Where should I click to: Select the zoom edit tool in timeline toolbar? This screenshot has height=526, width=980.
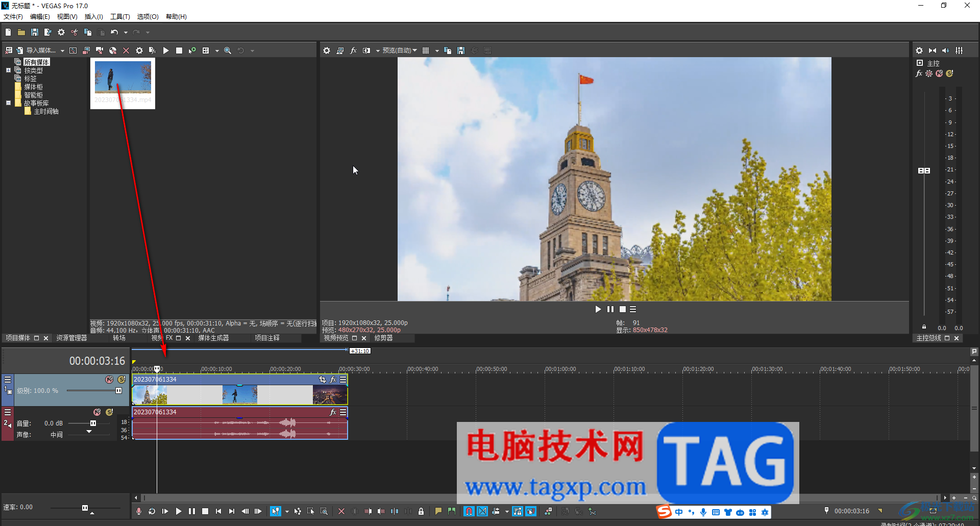pyautogui.click(x=324, y=511)
